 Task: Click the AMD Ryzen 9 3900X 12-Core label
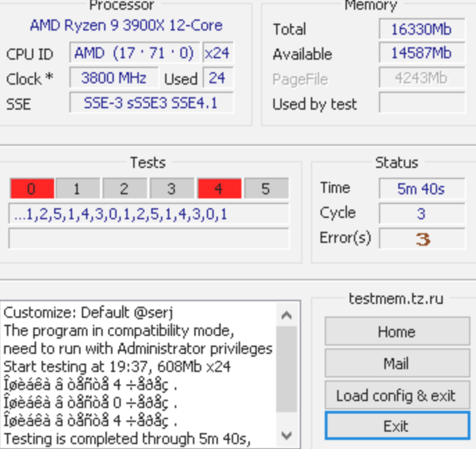126,25
